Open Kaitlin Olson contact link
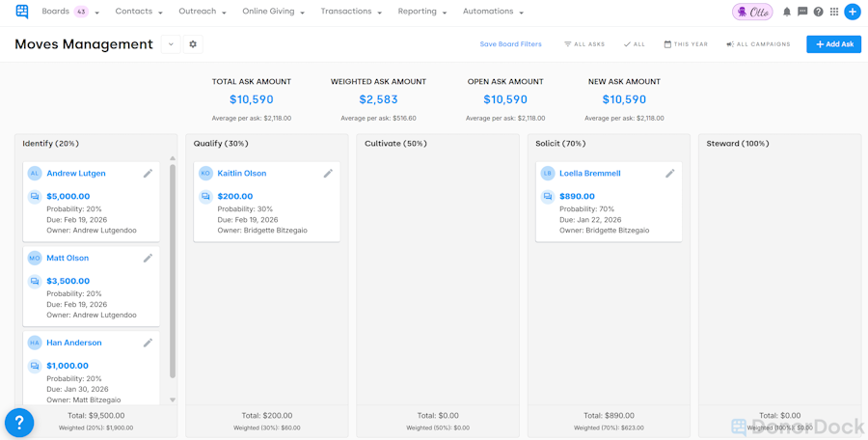This screenshot has width=868, height=440. point(242,174)
